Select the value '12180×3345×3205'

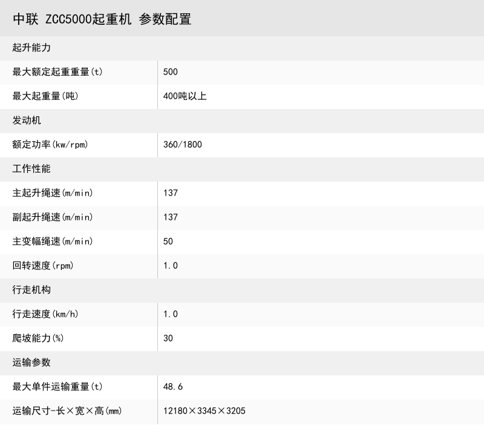pos(204,411)
